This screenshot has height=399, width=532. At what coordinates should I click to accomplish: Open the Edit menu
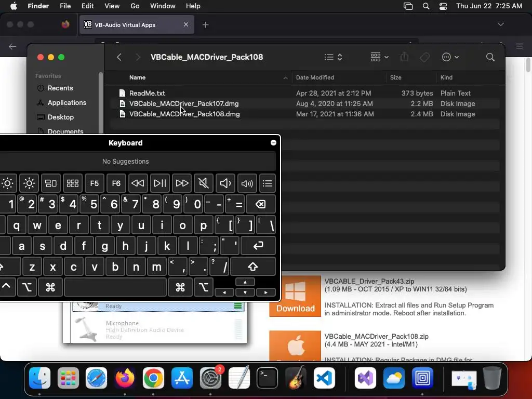tap(87, 6)
